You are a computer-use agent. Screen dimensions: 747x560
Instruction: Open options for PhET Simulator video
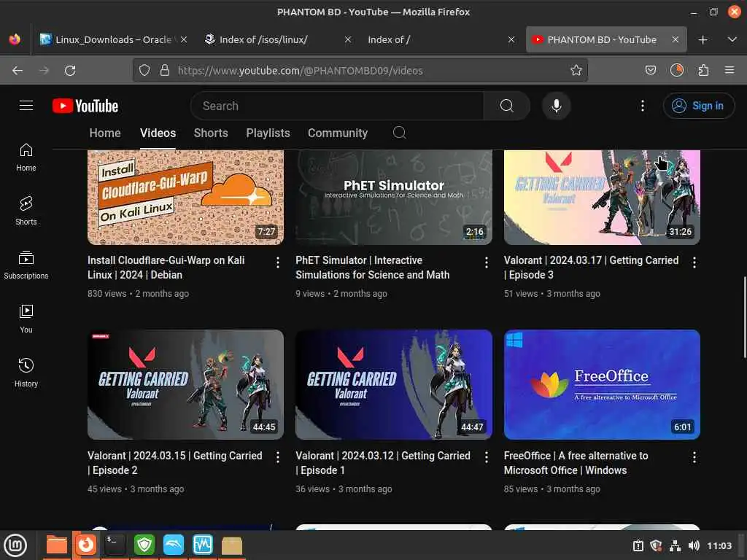pyautogui.click(x=486, y=262)
